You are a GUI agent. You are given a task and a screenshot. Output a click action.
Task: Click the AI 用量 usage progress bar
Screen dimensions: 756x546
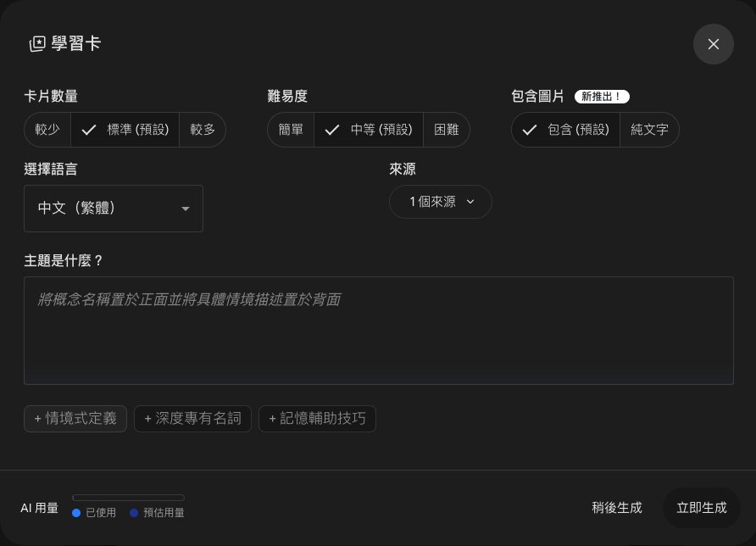tap(128, 498)
